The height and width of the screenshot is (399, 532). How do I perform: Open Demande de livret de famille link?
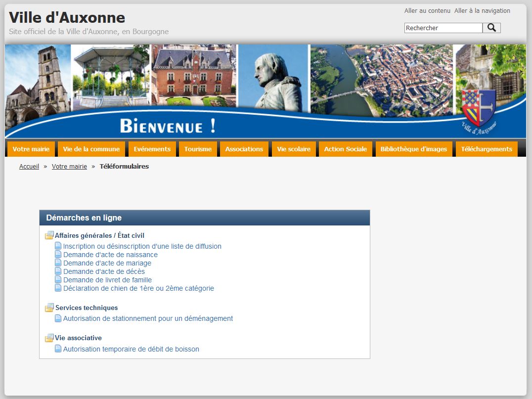[x=107, y=280]
